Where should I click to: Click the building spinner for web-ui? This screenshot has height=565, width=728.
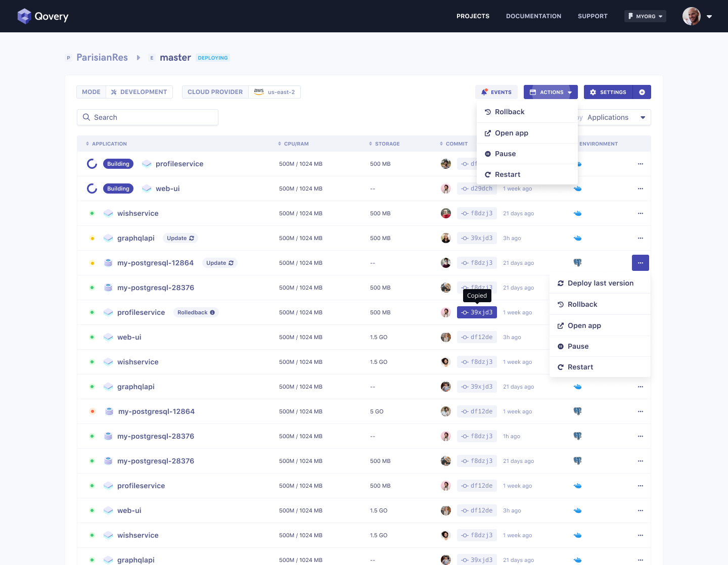[x=92, y=189]
